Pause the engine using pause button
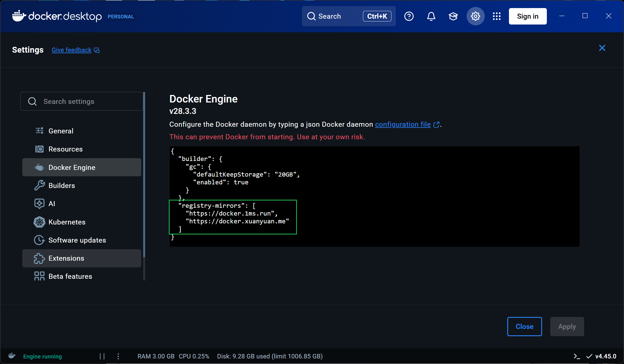 pyautogui.click(x=102, y=356)
